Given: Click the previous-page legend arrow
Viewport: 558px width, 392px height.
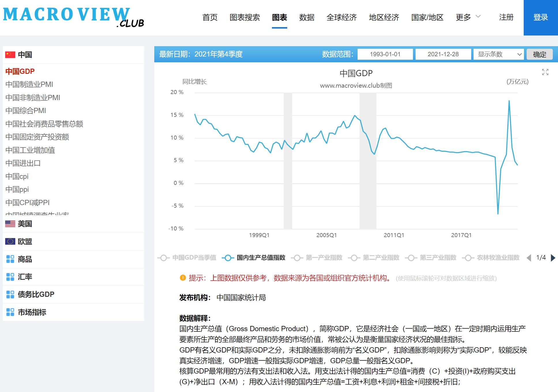Looking at the screenshot, I should click(529, 258).
